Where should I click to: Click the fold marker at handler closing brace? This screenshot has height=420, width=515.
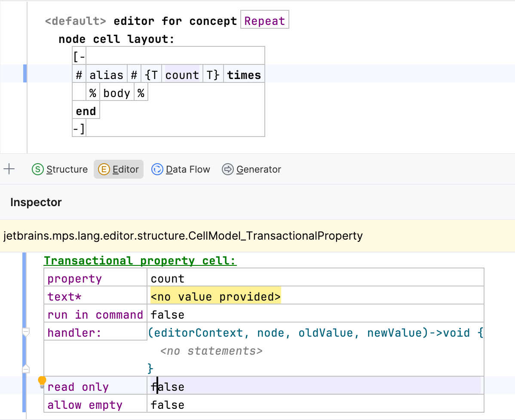tap(26, 368)
